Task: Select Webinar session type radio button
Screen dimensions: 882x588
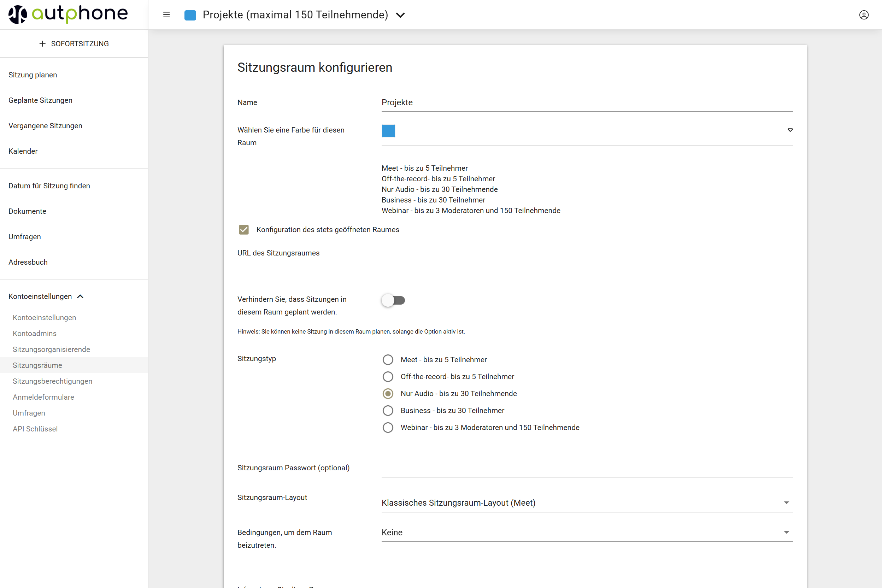Action: (388, 428)
